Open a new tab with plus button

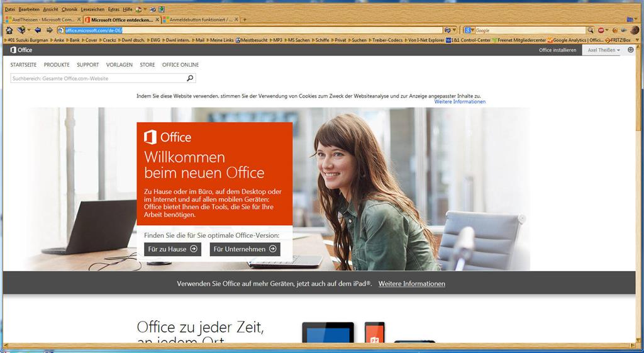(x=245, y=20)
